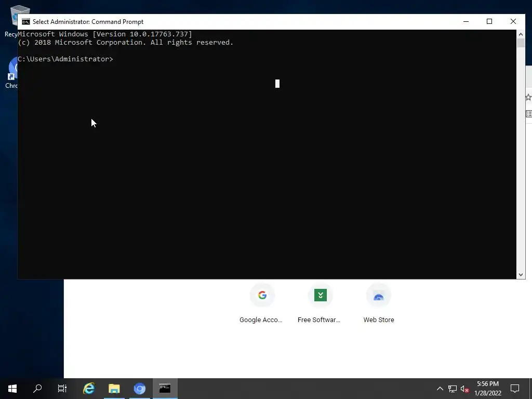
Task: Click the console scrollbar up arrow
Action: [521, 34]
